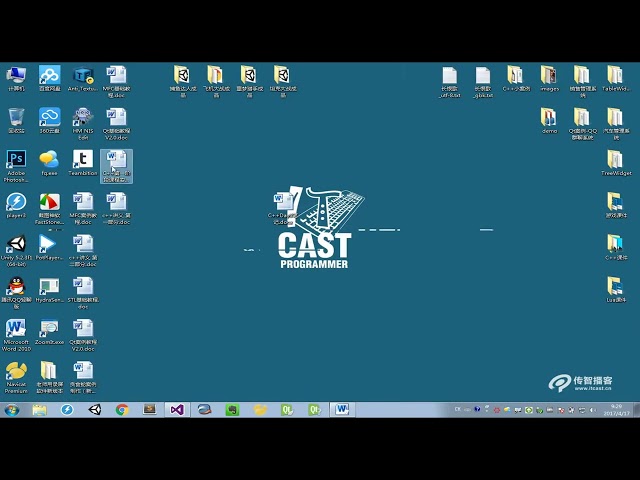Launch Microsoft Word 2010 desktop shortcut

coord(16,330)
